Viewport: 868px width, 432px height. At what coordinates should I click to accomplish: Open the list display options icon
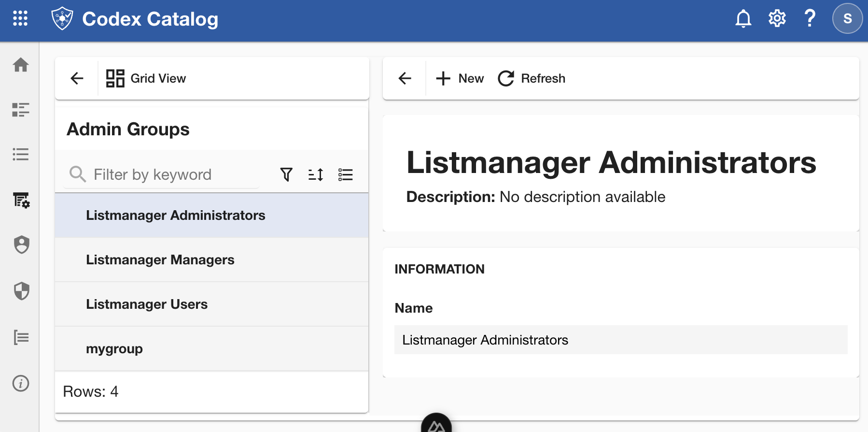tap(346, 174)
